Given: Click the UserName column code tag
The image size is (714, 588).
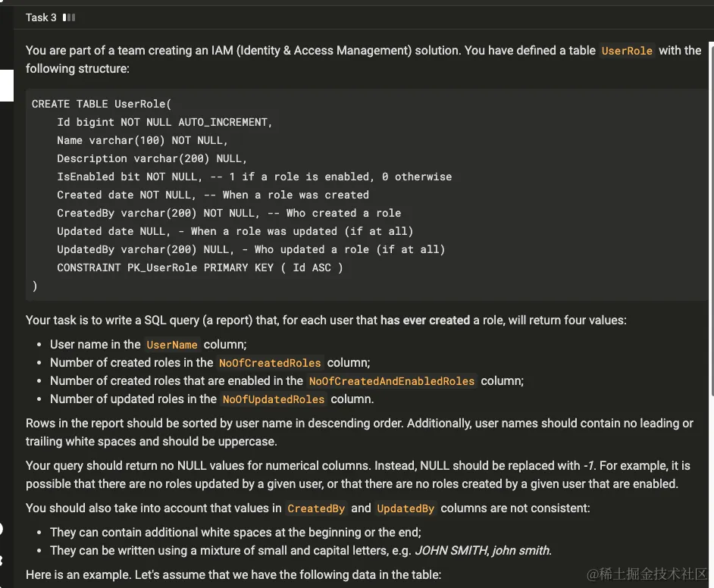Looking at the screenshot, I should pos(172,345).
